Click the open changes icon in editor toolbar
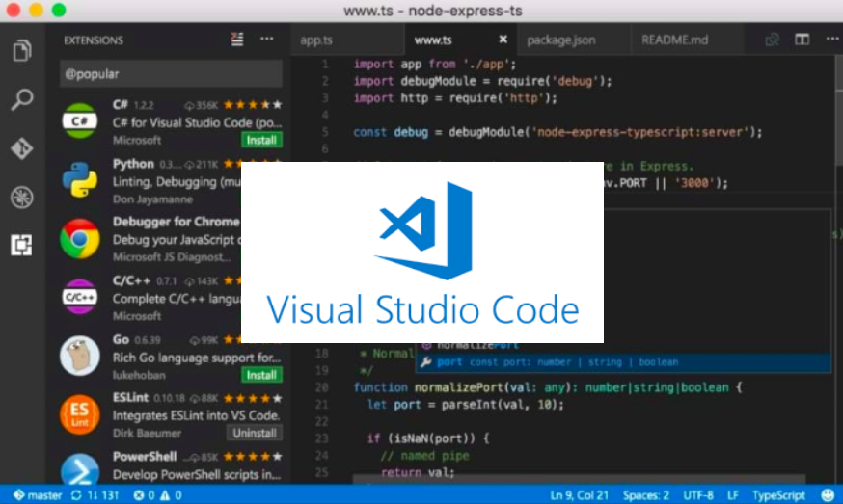The image size is (843, 504). [x=772, y=40]
